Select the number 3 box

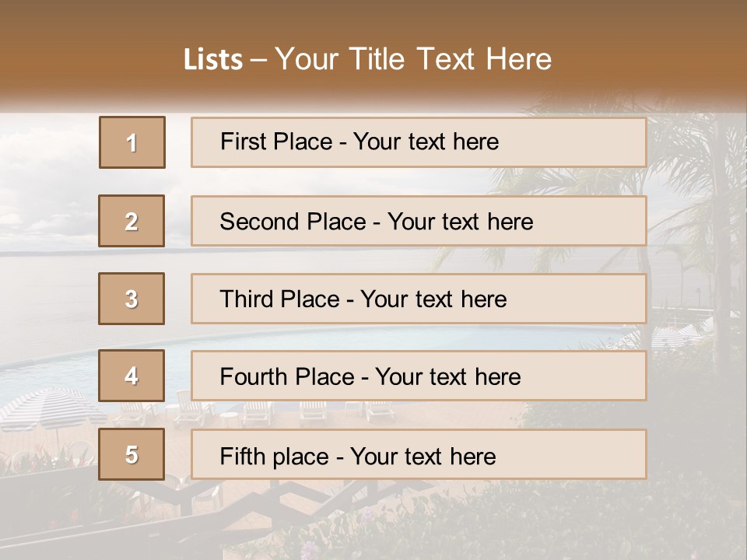(x=132, y=299)
